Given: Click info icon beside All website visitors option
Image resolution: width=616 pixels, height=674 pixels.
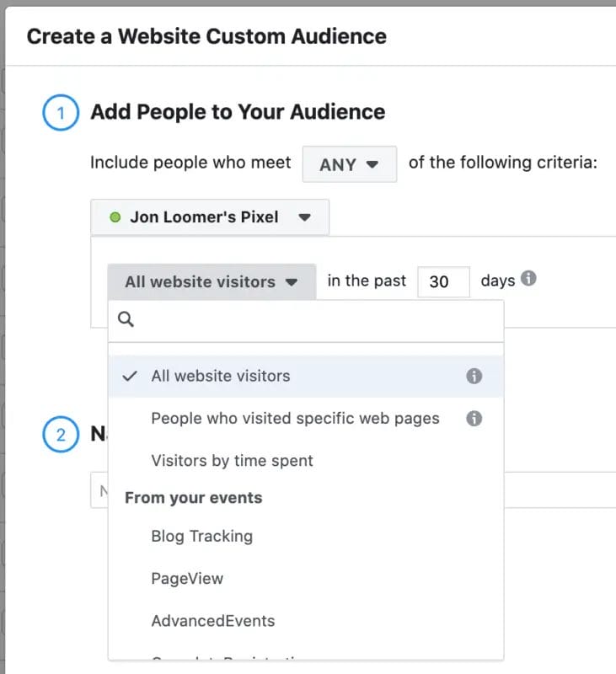Looking at the screenshot, I should click(473, 375).
